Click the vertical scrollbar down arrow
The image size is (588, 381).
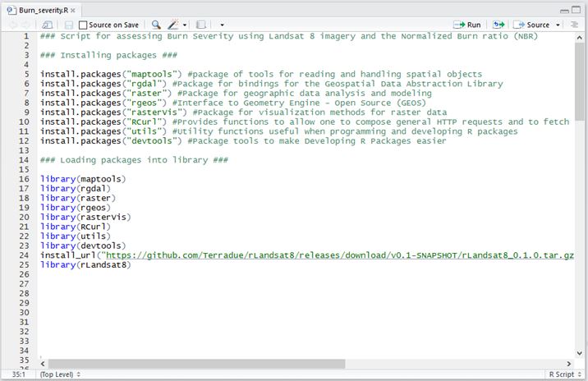click(581, 351)
